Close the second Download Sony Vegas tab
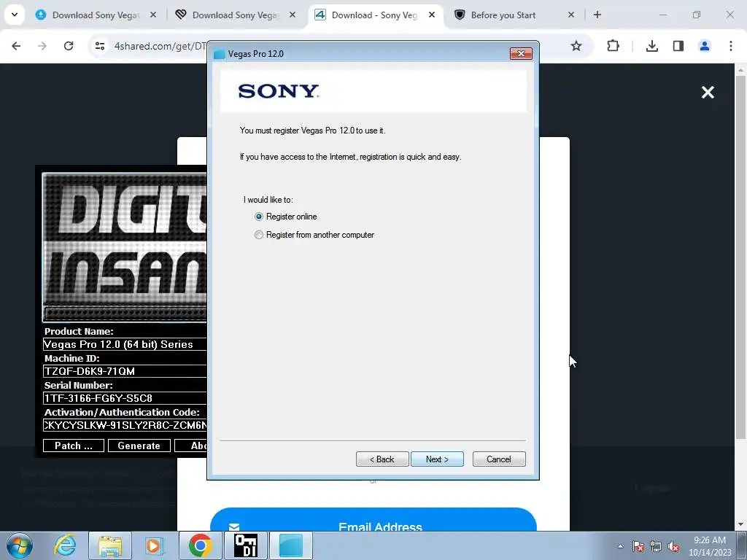 pyautogui.click(x=293, y=15)
